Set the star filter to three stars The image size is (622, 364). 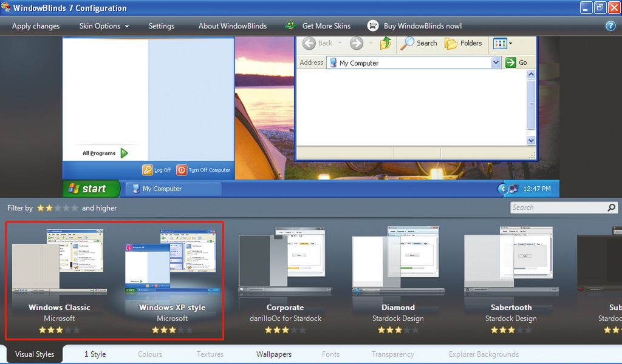[58, 208]
